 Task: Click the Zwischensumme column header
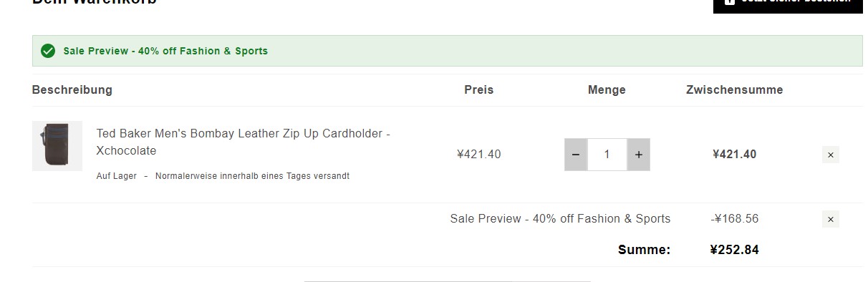pyautogui.click(x=735, y=89)
